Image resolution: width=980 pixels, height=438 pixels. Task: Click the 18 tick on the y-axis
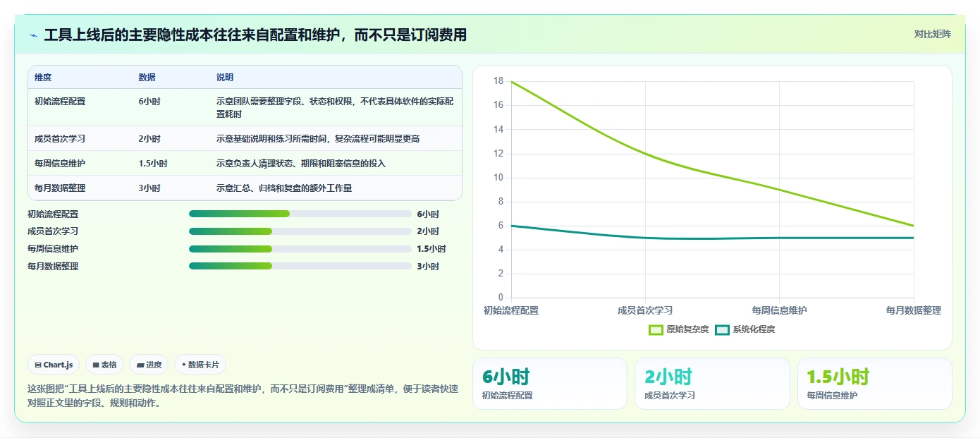click(x=498, y=81)
